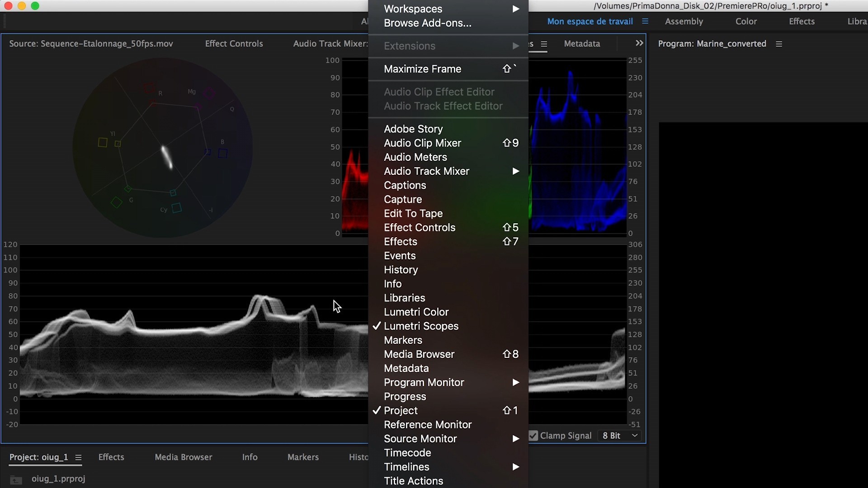Select the Program: Marine_converted tab
868x488 pixels.
click(712, 44)
